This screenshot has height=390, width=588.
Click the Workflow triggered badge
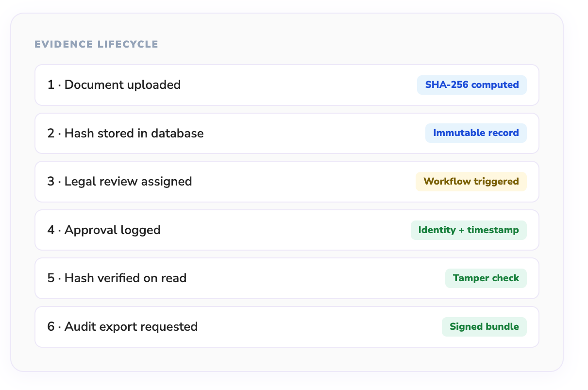pyautogui.click(x=471, y=182)
